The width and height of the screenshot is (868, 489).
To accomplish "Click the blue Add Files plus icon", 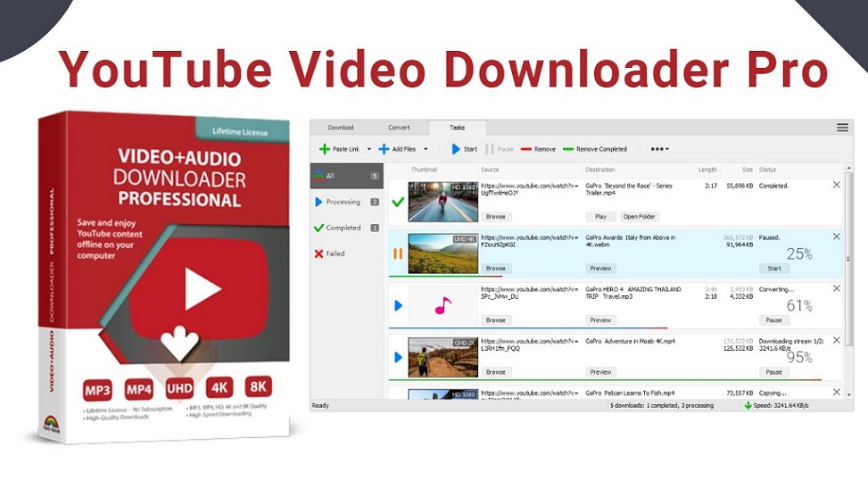I will tap(384, 149).
